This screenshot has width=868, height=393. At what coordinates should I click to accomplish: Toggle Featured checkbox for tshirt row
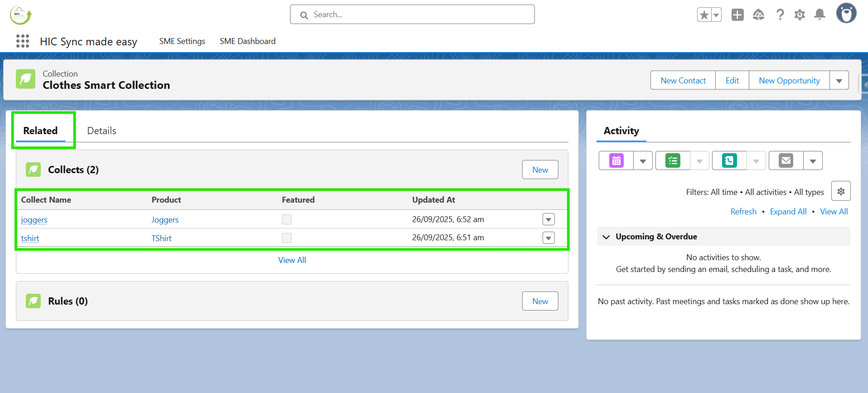[x=286, y=238]
